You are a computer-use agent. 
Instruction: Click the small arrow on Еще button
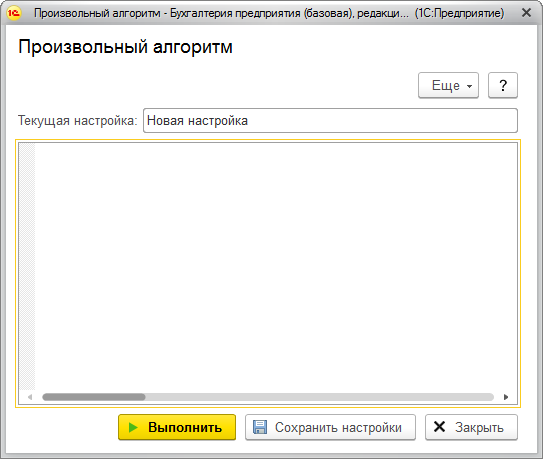[470, 86]
